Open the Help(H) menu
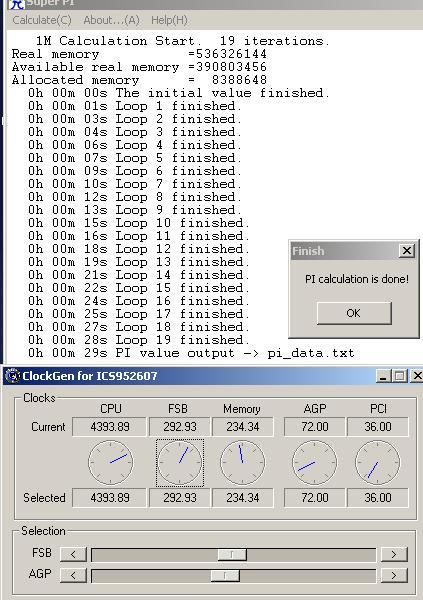Image resolution: width=423 pixels, height=600 pixels. point(169,20)
